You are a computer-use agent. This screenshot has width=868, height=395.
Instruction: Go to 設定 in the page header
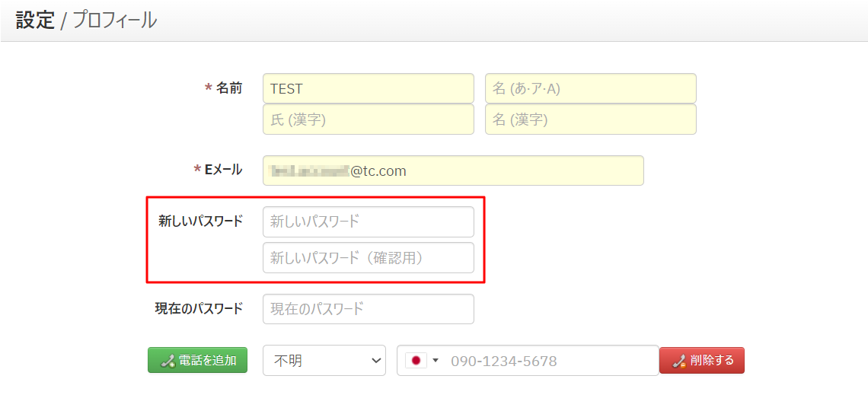coord(35,21)
